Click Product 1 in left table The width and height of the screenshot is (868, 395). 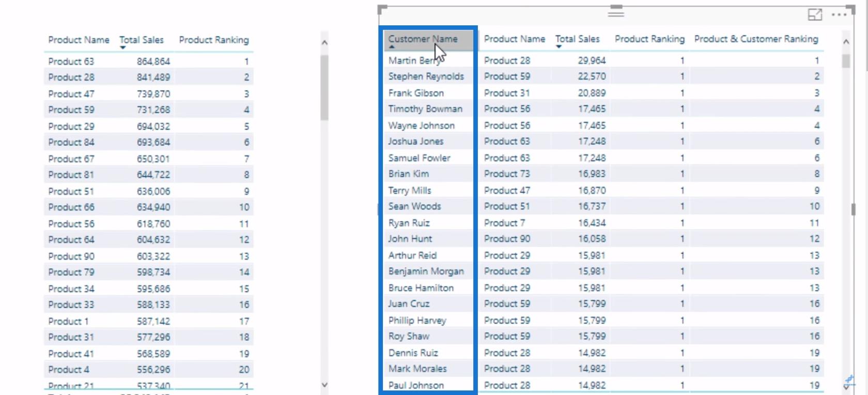pyautogui.click(x=69, y=322)
